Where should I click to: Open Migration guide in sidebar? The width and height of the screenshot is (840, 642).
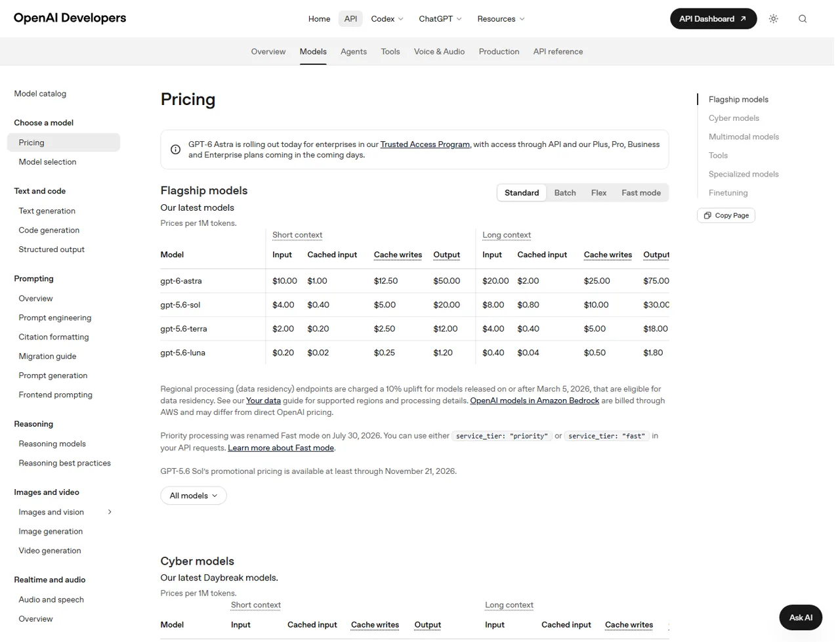pos(47,356)
